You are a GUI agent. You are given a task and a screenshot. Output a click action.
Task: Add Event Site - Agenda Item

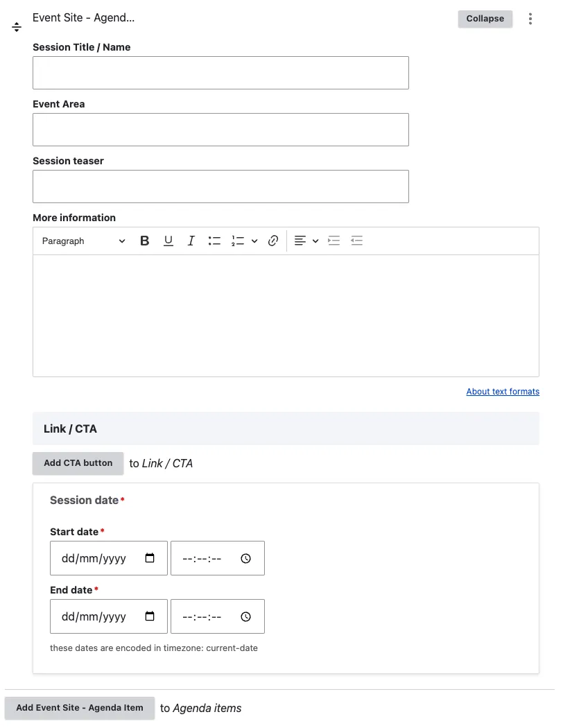click(x=80, y=708)
